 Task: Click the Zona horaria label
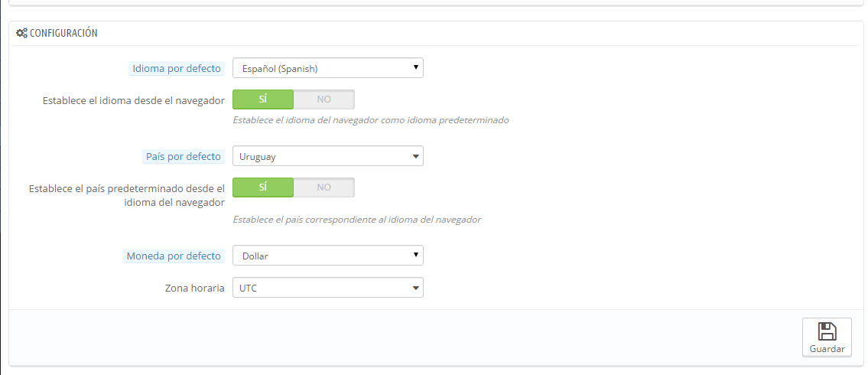point(194,289)
